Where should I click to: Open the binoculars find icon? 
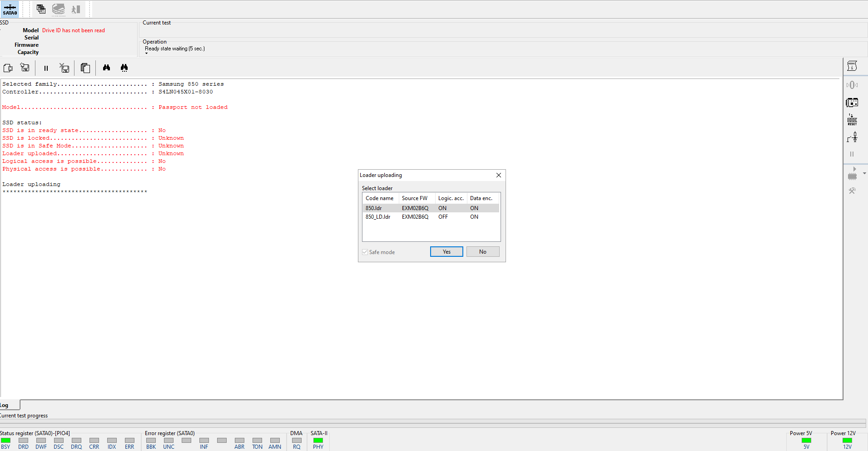(x=106, y=68)
